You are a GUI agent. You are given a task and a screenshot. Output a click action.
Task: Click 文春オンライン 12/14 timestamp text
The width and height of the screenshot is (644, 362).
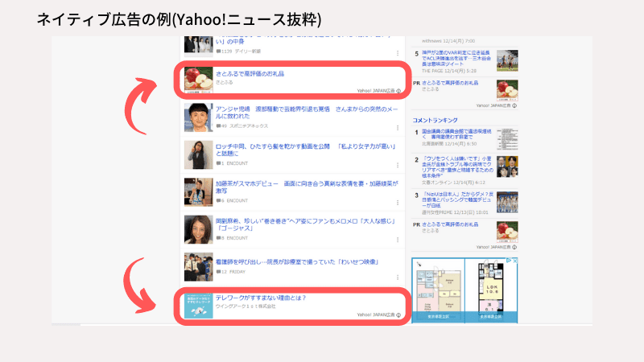[x=453, y=183]
